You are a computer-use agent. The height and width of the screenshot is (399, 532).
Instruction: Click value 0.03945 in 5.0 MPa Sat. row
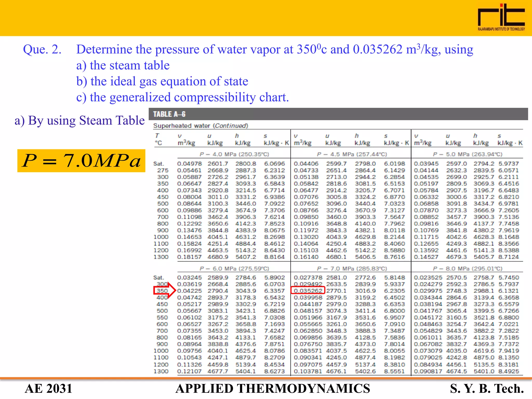(x=426, y=164)
